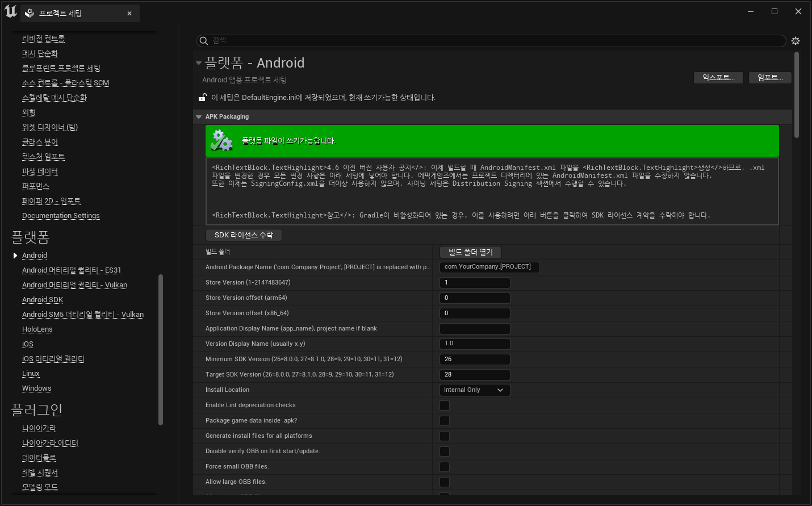812x506 pixels.
Task: Collapse the 플랫폼 - Android heading
Action: click(199, 63)
